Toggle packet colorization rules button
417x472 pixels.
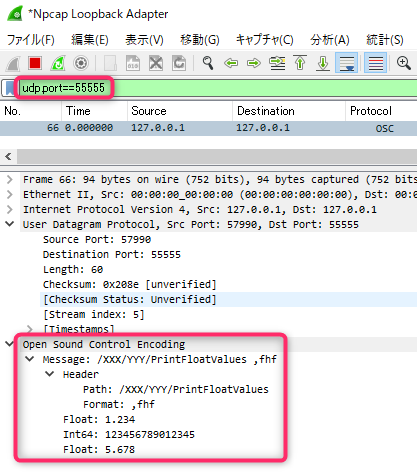[x=376, y=63]
